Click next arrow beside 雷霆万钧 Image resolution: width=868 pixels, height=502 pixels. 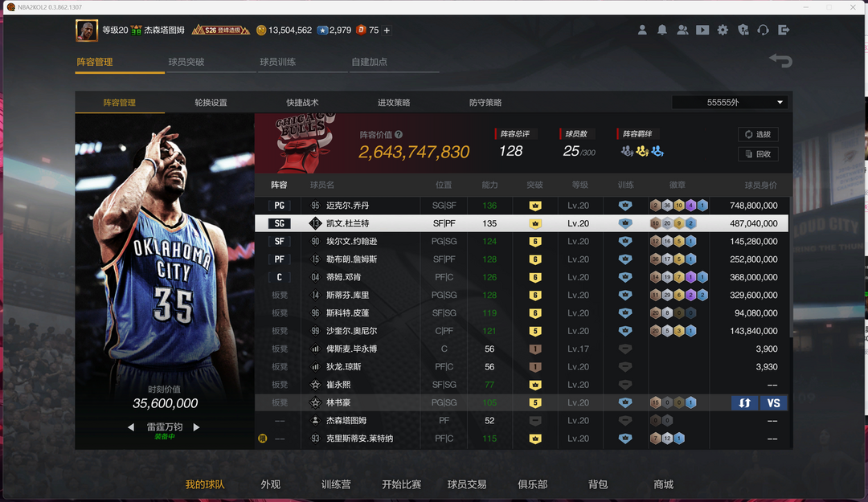197,427
